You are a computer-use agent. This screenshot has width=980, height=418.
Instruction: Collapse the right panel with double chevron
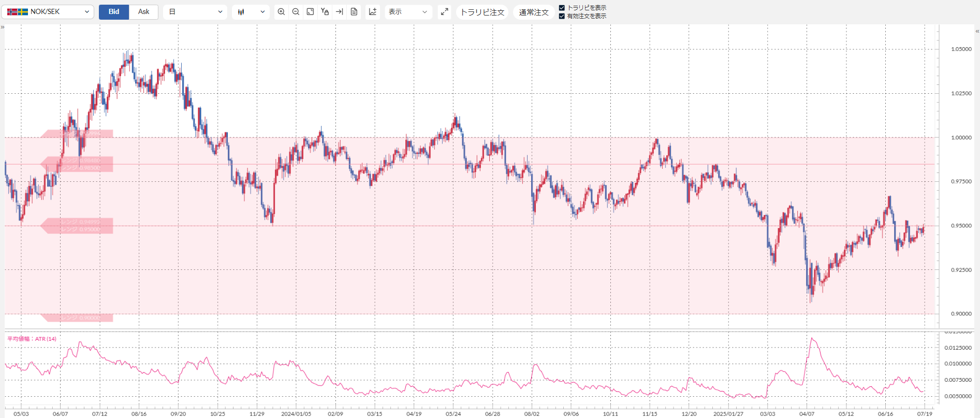(977, 32)
